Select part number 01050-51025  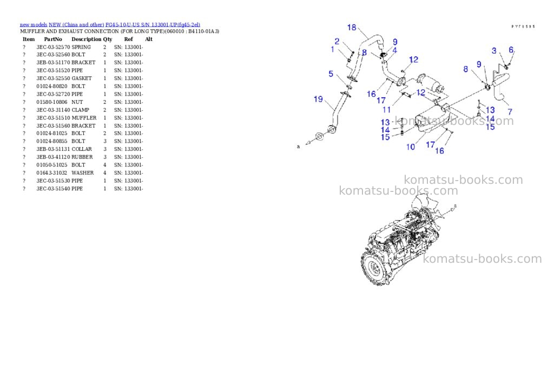coord(52,165)
